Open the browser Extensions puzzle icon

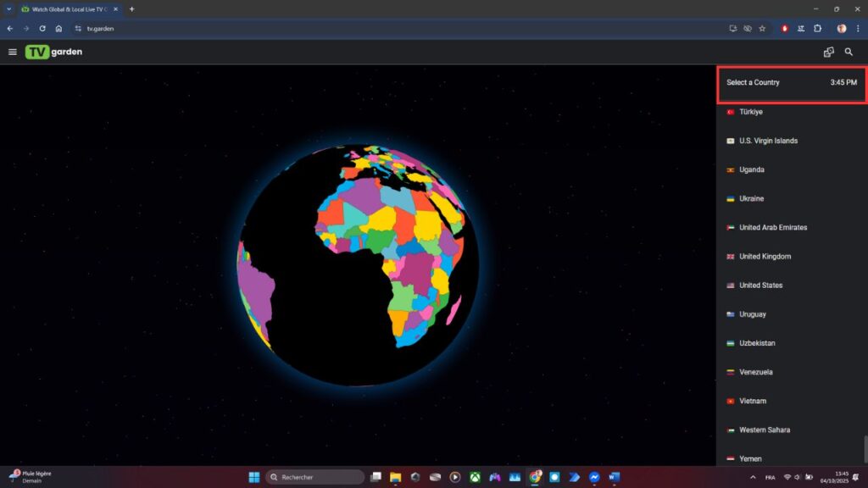817,28
